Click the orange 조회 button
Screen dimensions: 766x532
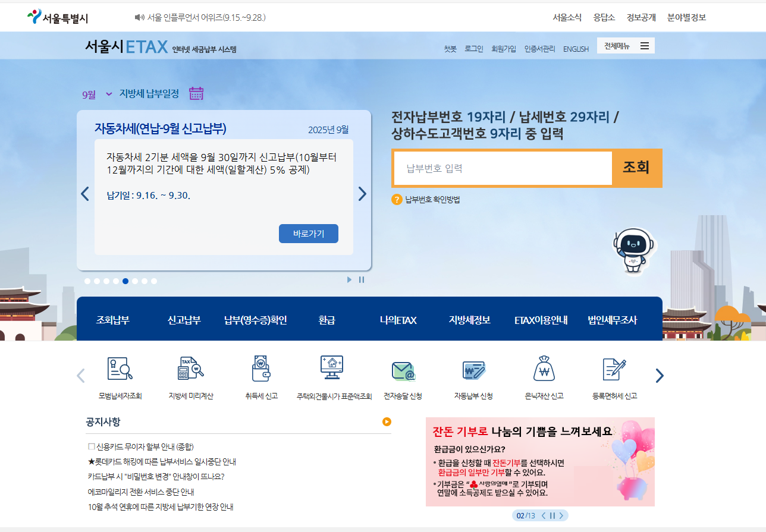pos(636,168)
